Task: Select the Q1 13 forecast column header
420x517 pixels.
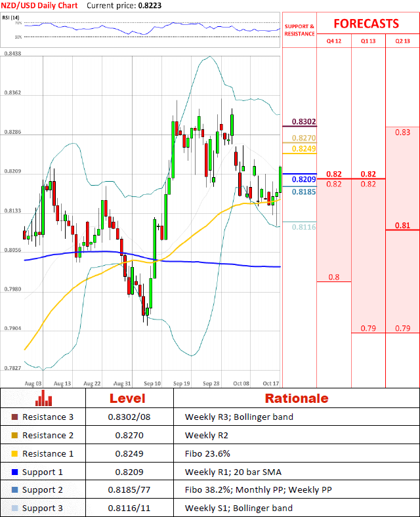Action: 368,41
